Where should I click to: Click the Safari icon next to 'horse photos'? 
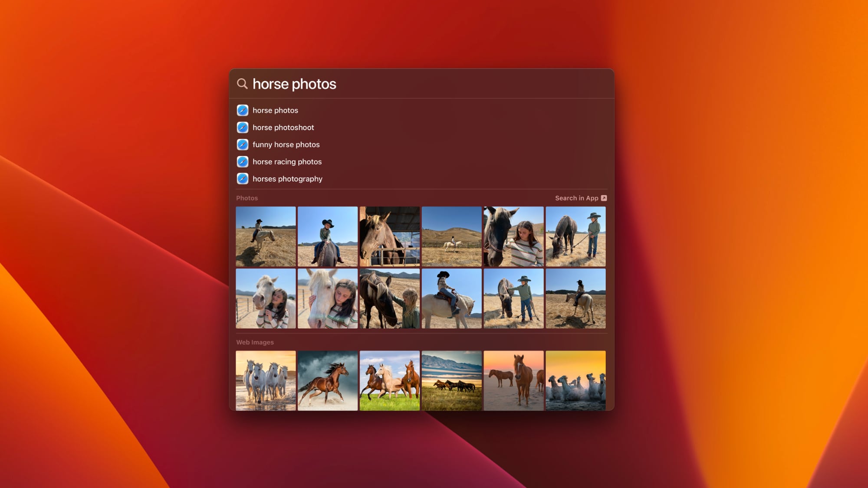tap(243, 110)
